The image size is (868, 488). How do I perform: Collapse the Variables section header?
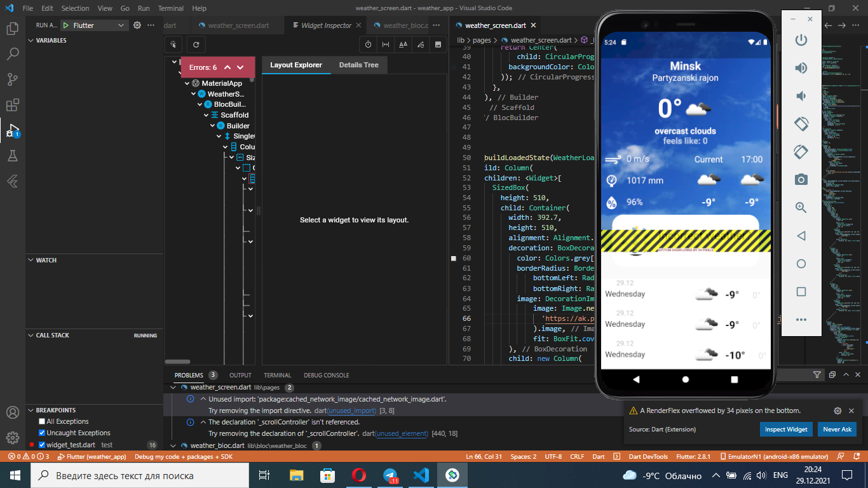tap(51, 40)
